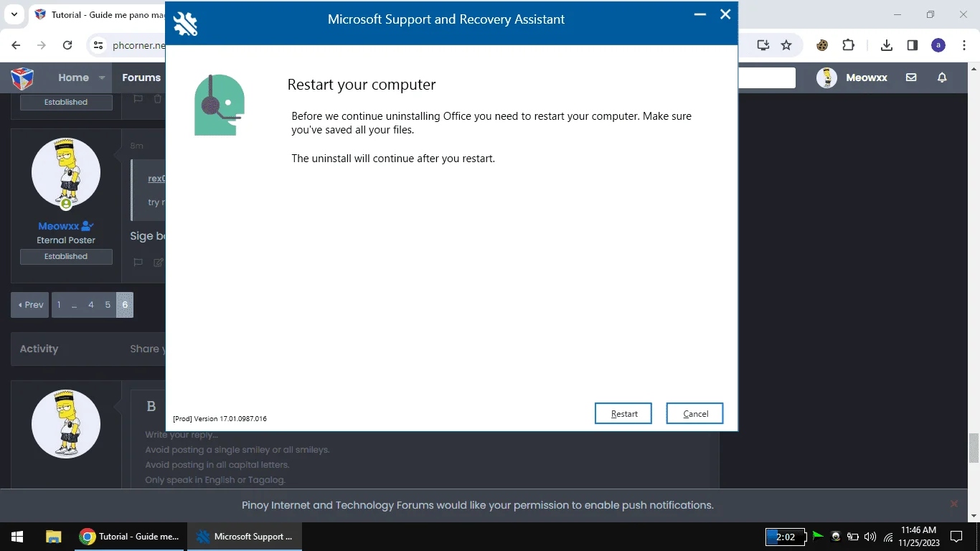Open the volume control in the tray

pyautogui.click(x=870, y=537)
